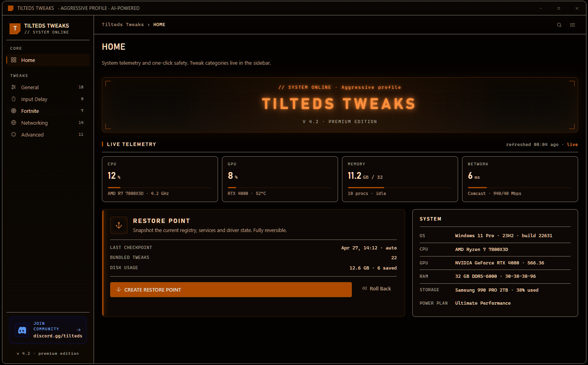Open search with the magnifier icon

[x=559, y=25]
